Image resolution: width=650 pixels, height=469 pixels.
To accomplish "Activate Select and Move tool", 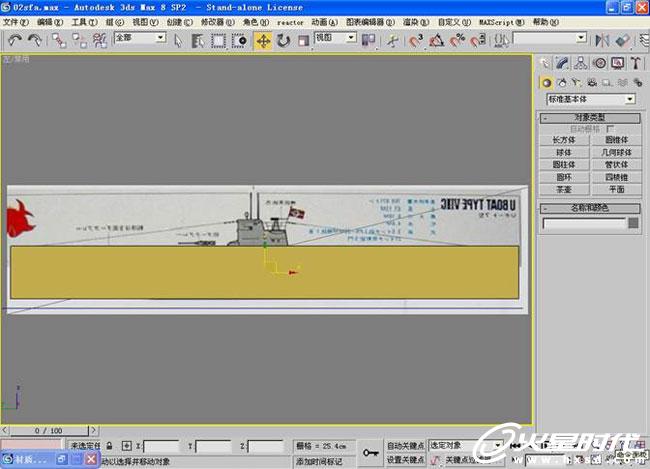I will (x=263, y=41).
